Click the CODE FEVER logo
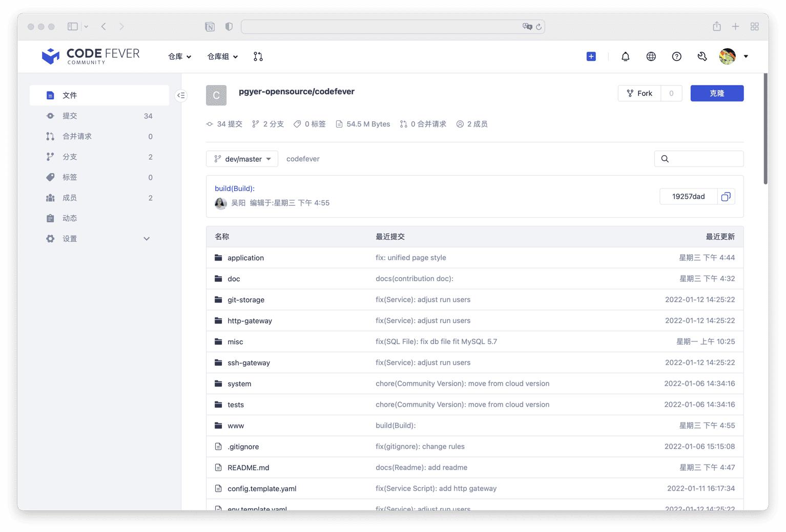 [90, 56]
